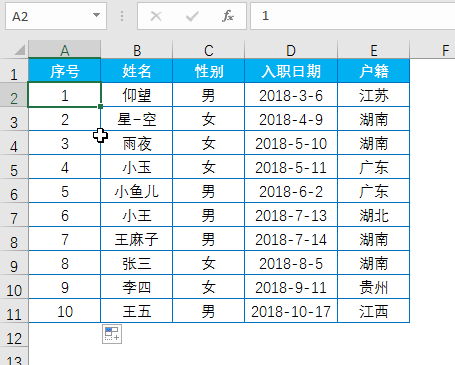Click the formula bar input showing 1
Screen dimensions: 455x365
click(353, 16)
